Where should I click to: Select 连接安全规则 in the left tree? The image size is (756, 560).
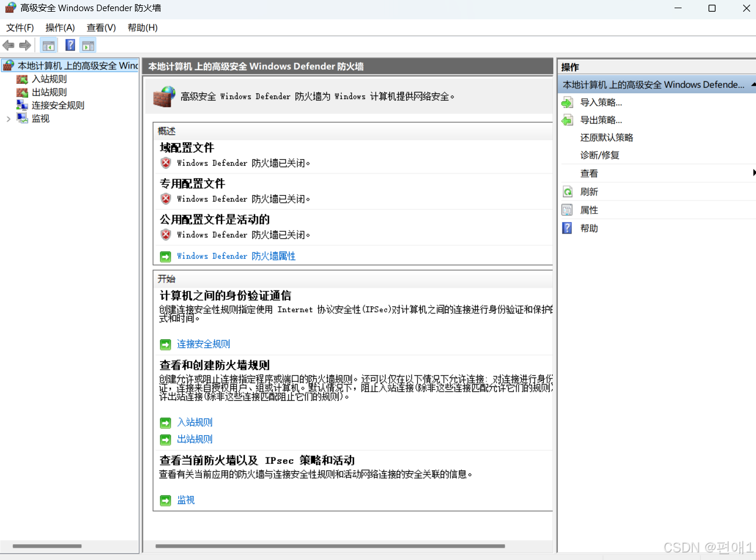(x=56, y=105)
